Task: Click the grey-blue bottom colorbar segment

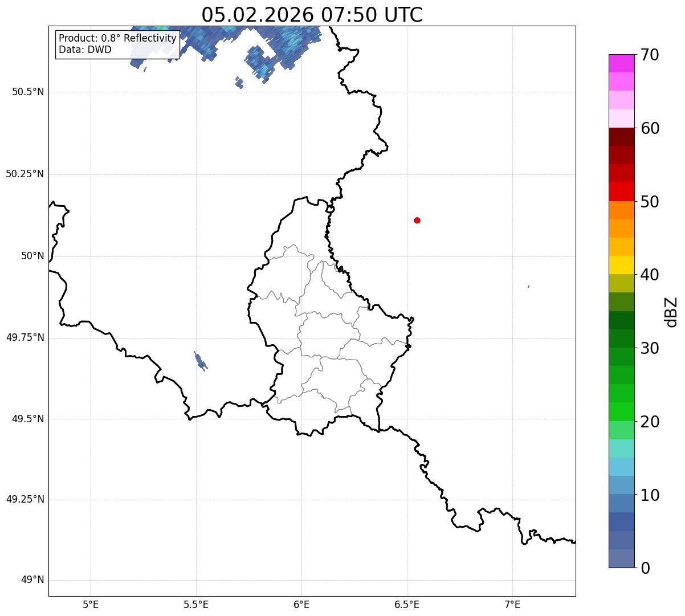Action: [x=621, y=558]
